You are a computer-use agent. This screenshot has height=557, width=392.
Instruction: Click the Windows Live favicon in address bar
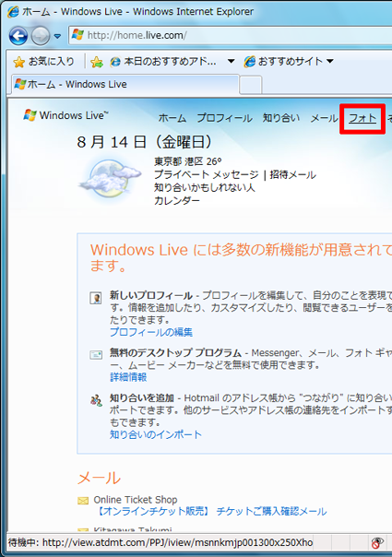click(x=77, y=35)
